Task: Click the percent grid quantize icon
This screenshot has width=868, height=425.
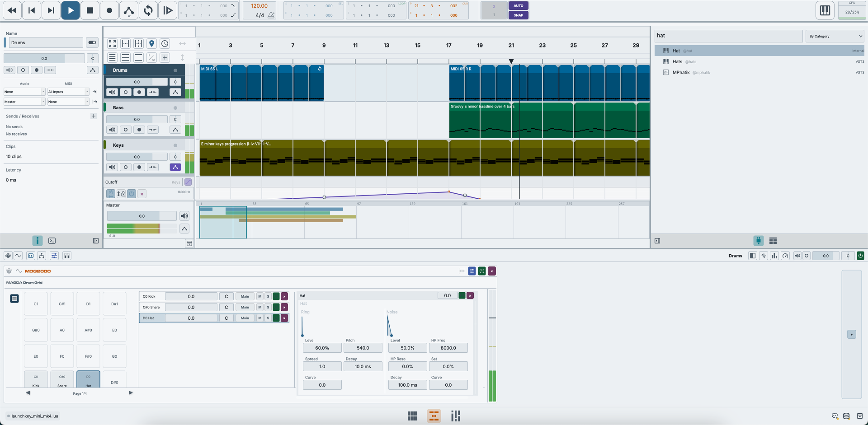Action: (x=152, y=57)
